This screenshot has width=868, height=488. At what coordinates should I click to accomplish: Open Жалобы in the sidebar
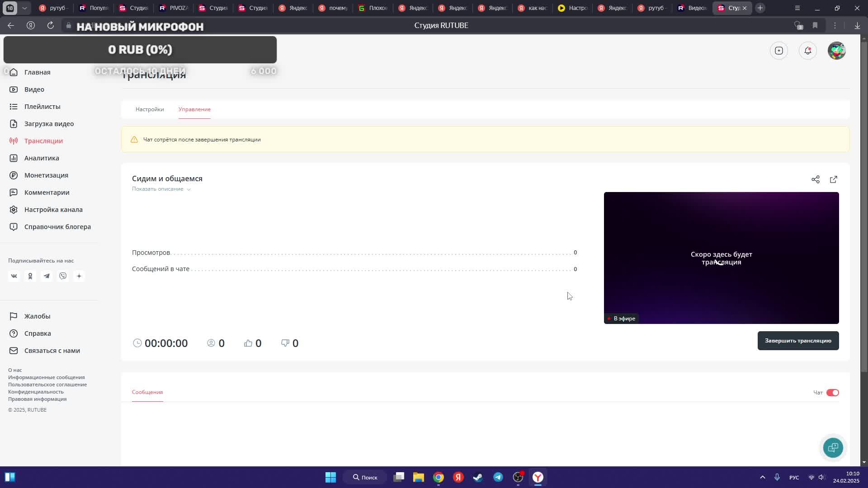[x=30, y=316]
